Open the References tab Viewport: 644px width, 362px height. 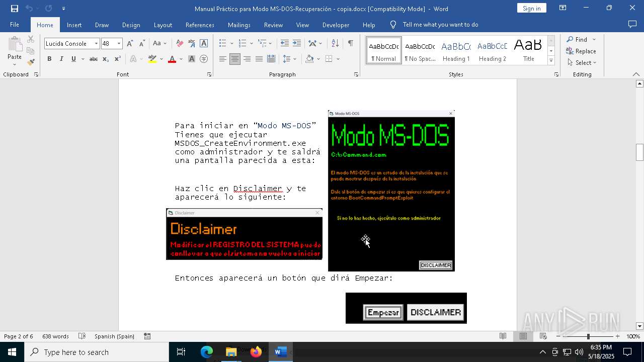pos(200,25)
